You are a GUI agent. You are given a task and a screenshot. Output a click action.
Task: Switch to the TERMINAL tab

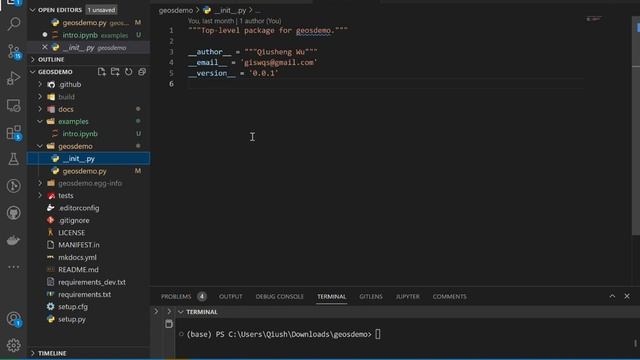pyautogui.click(x=331, y=296)
